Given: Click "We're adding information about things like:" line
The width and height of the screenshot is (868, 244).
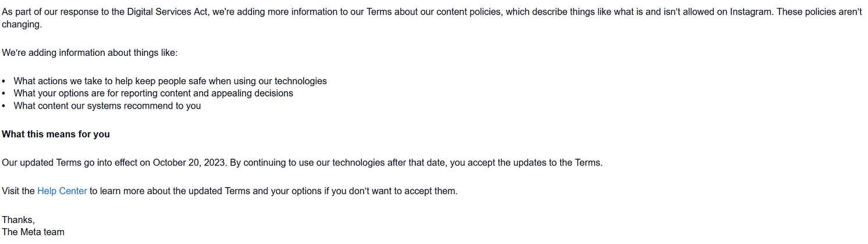Looking at the screenshot, I should click(90, 53).
